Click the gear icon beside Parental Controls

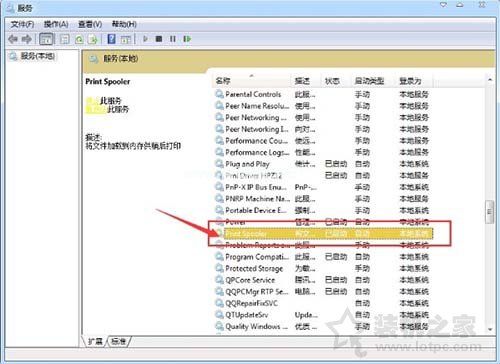pos(219,94)
